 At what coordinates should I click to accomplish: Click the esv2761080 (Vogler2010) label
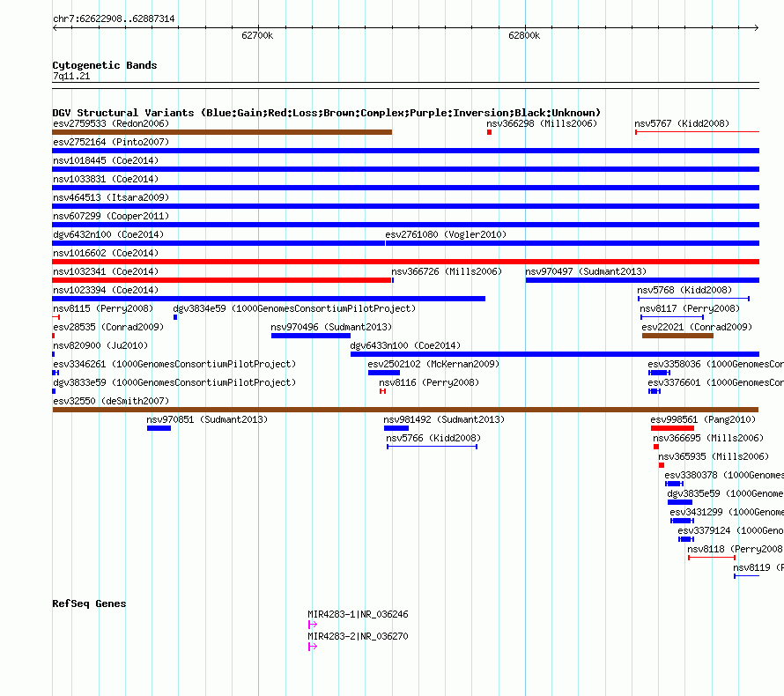click(x=446, y=234)
